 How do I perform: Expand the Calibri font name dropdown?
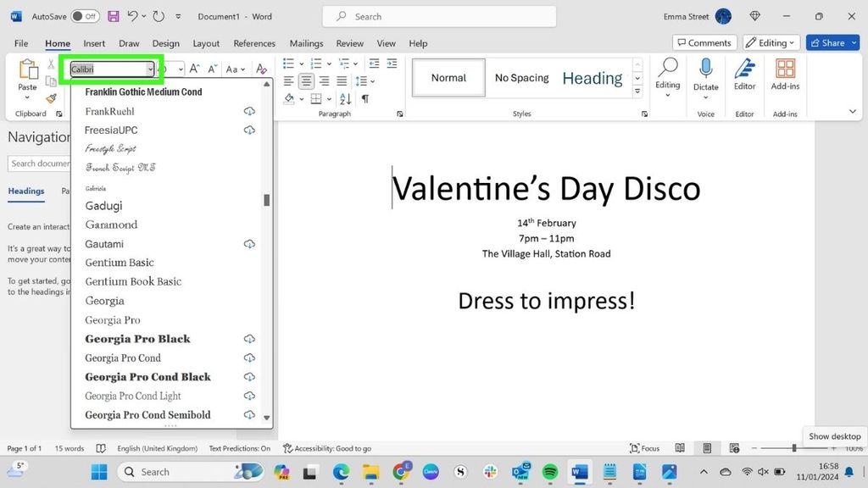[150, 69]
